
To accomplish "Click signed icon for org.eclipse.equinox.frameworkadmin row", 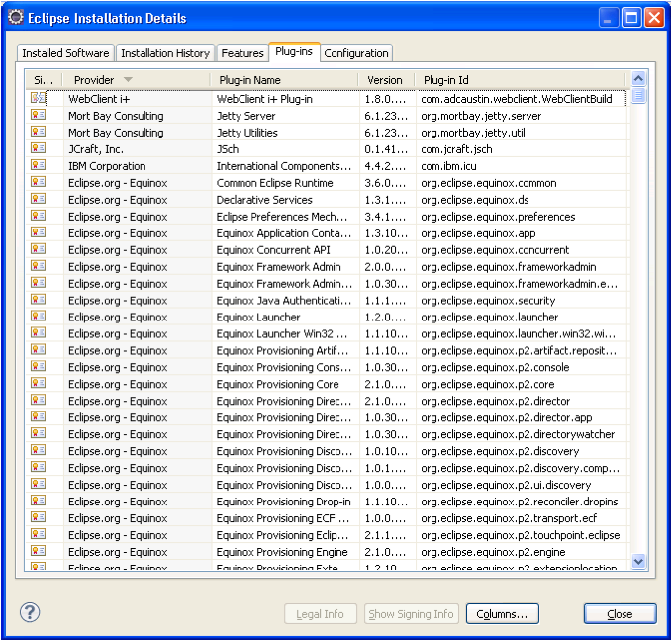I will point(38,266).
